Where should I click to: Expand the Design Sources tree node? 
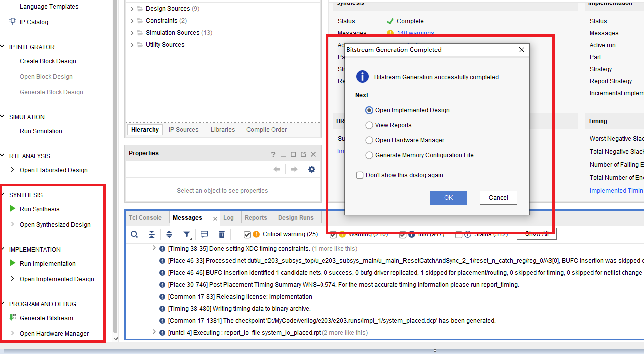132,9
